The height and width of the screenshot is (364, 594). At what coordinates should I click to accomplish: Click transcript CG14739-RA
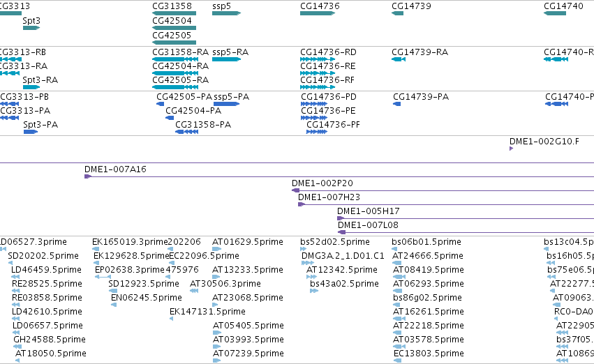click(x=399, y=59)
